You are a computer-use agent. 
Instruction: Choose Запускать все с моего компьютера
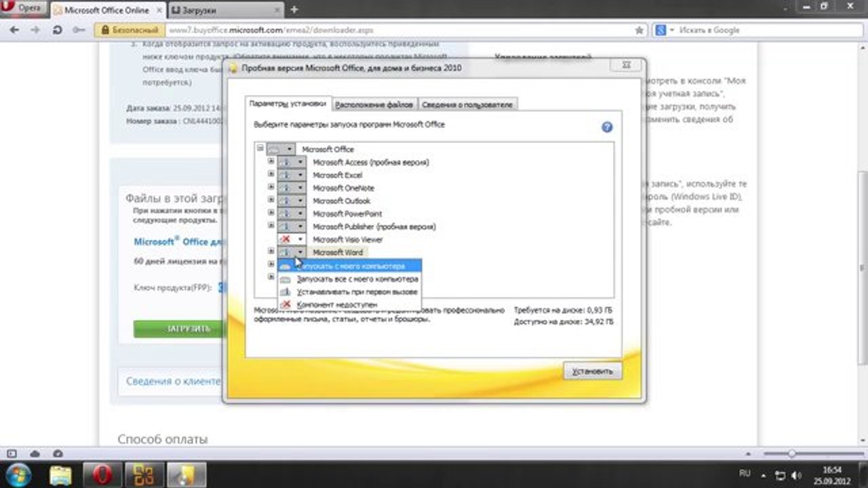pos(350,279)
